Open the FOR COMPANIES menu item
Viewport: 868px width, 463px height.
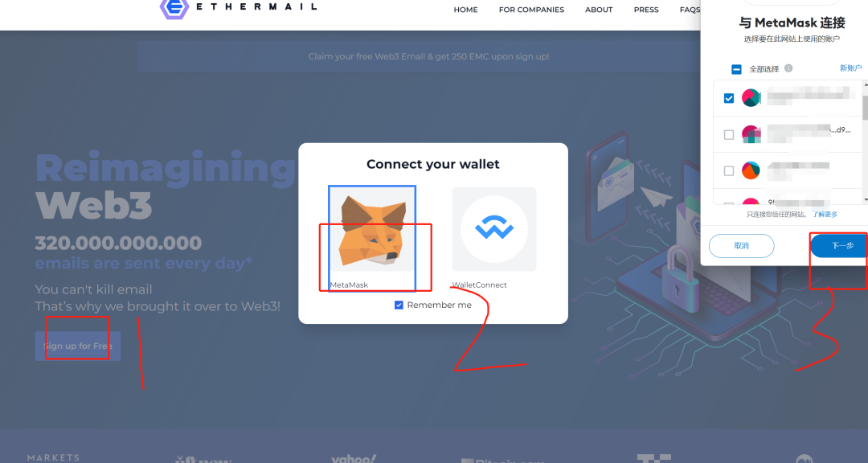(531, 10)
